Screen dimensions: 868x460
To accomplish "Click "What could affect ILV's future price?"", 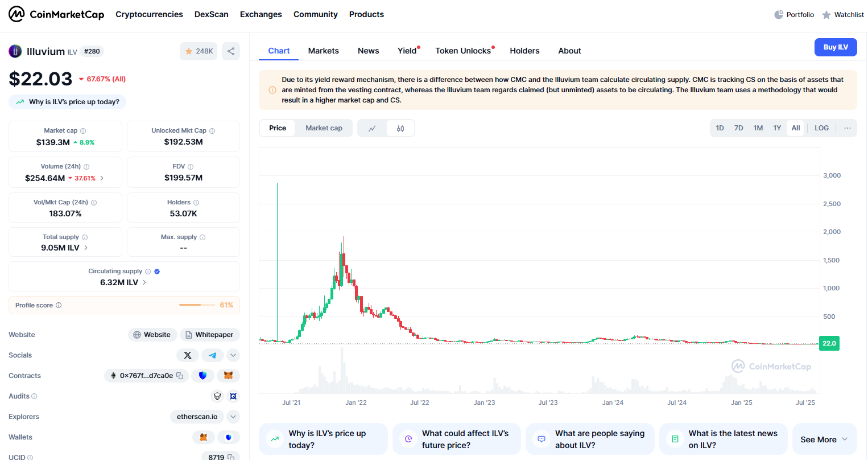I will [457, 440].
